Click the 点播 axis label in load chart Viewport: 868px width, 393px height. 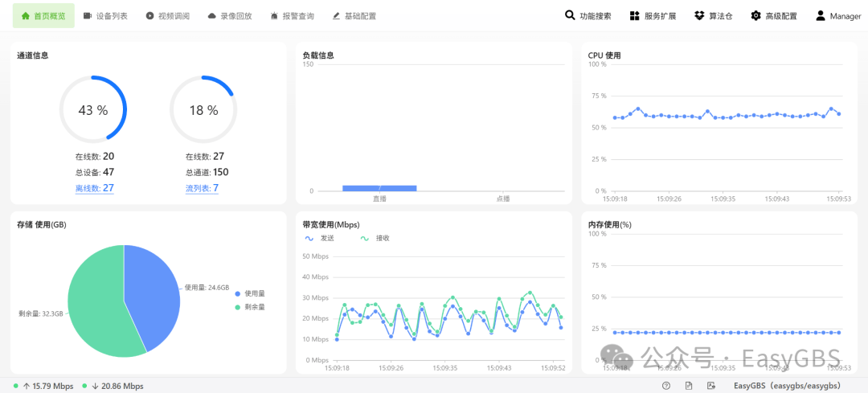click(502, 199)
